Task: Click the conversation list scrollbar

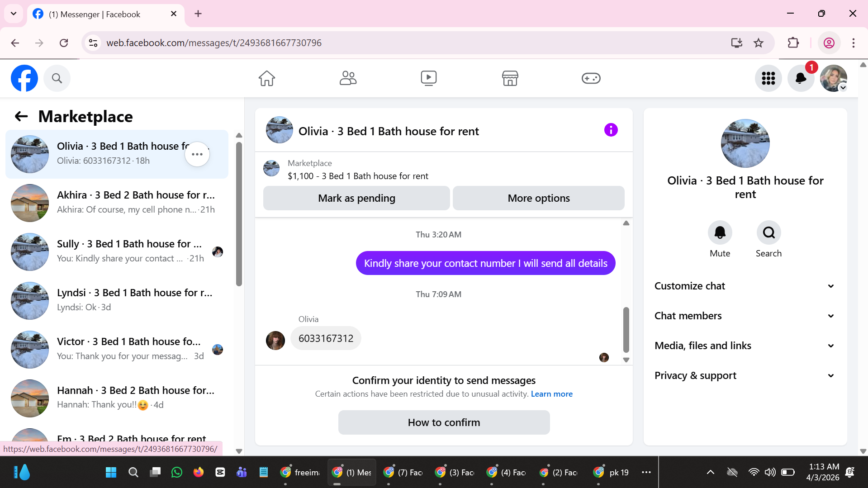Action: (x=239, y=214)
